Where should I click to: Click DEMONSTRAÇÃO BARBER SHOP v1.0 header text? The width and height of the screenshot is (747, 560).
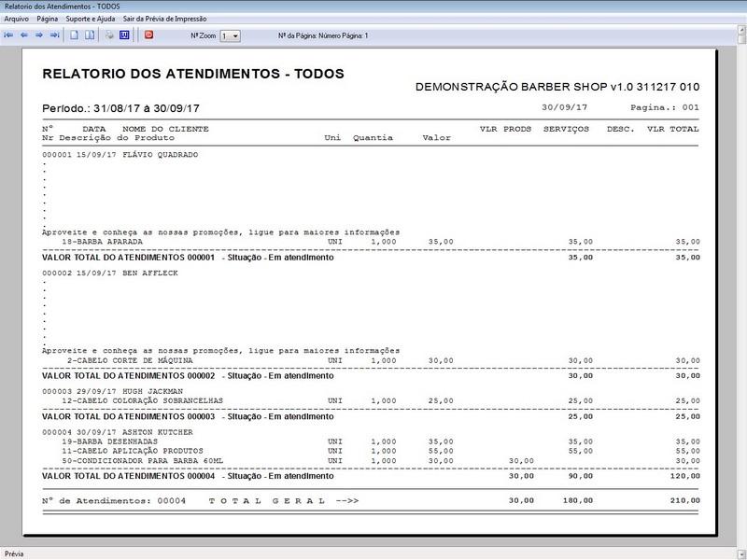tap(557, 87)
